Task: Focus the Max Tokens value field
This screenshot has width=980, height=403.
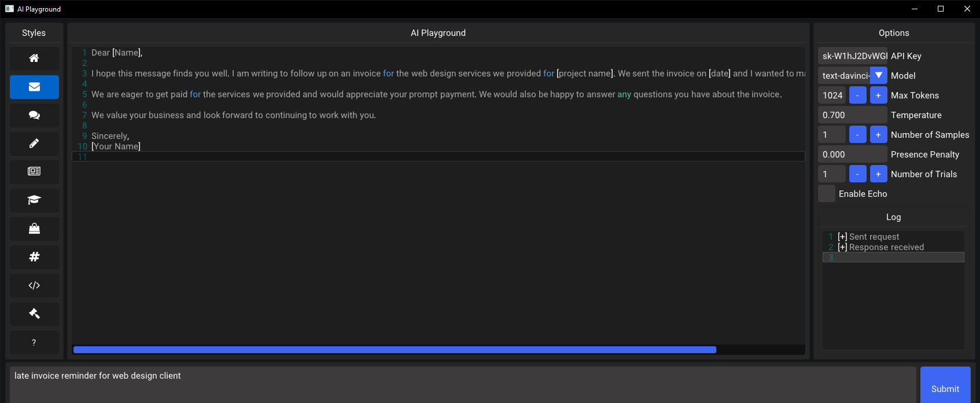Action: (x=832, y=95)
